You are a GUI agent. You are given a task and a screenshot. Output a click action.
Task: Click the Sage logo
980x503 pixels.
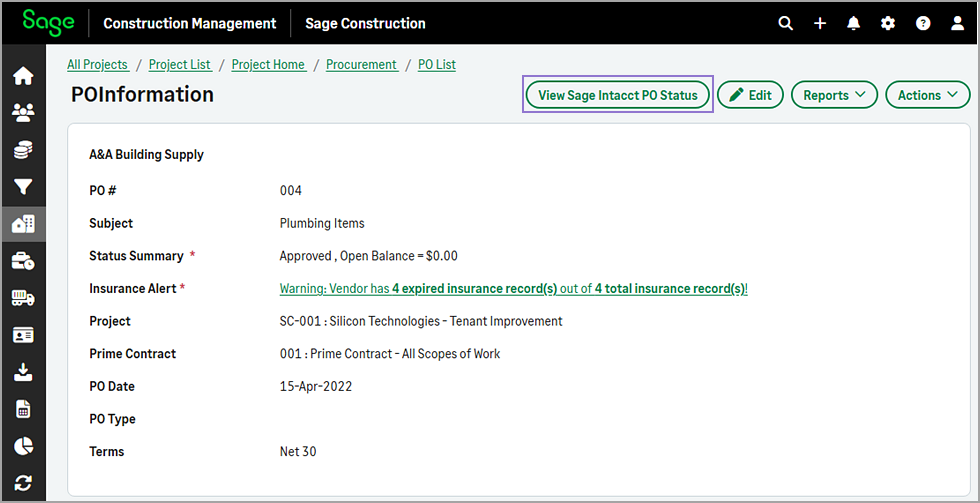point(48,22)
